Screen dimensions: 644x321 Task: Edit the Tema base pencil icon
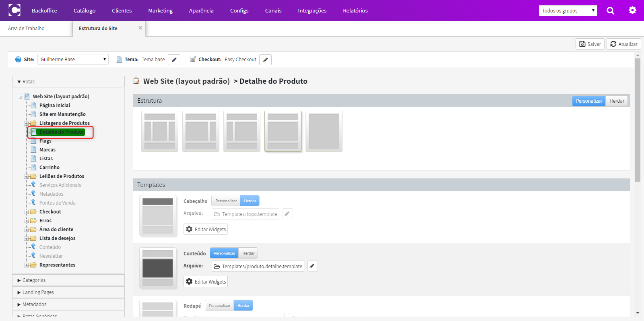click(x=174, y=60)
